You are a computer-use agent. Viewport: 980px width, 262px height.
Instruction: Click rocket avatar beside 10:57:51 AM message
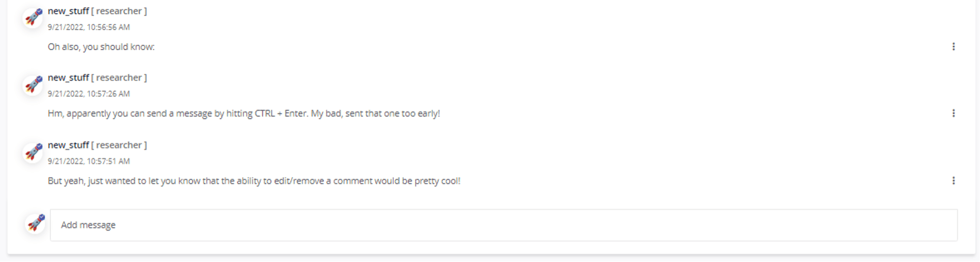click(33, 152)
